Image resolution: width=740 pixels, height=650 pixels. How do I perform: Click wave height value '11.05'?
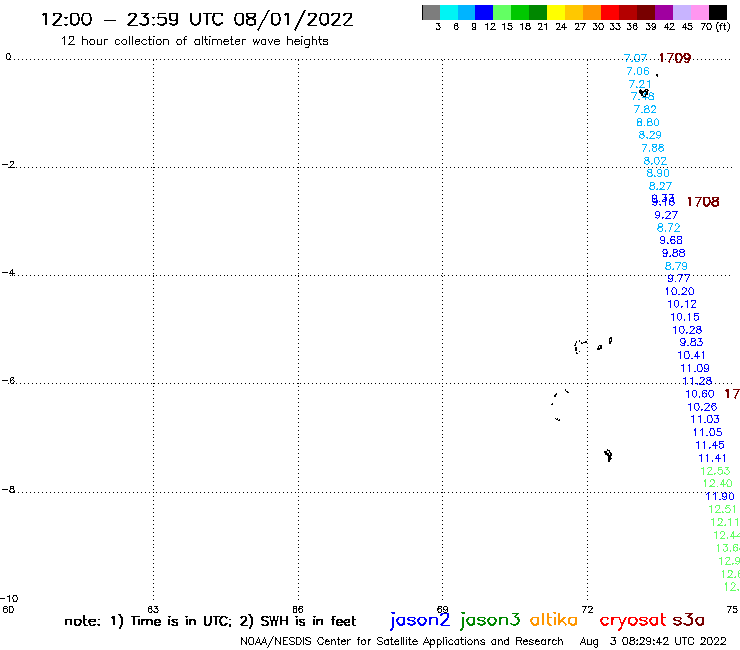pyautogui.click(x=707, y=432)
